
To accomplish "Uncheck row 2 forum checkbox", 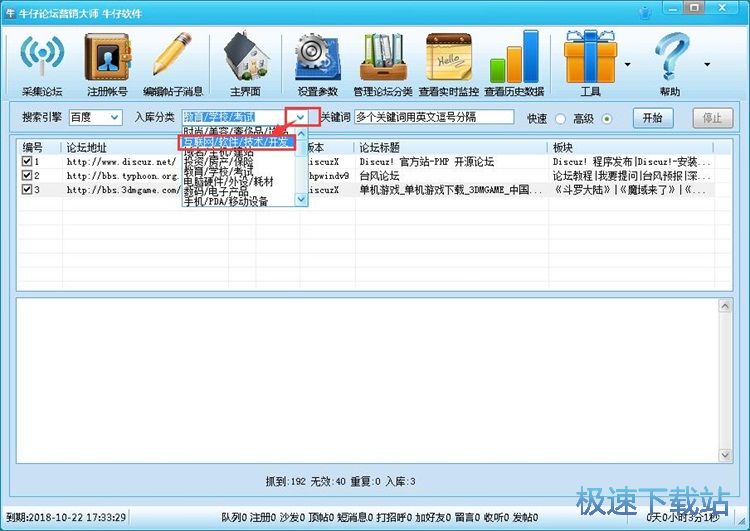I will coord(27,175).
